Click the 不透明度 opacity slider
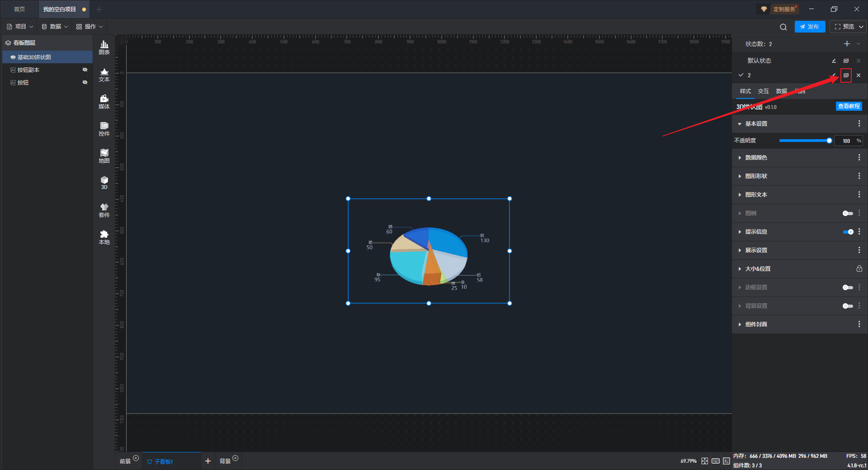 pyautogui.click(x=805, y=141)
